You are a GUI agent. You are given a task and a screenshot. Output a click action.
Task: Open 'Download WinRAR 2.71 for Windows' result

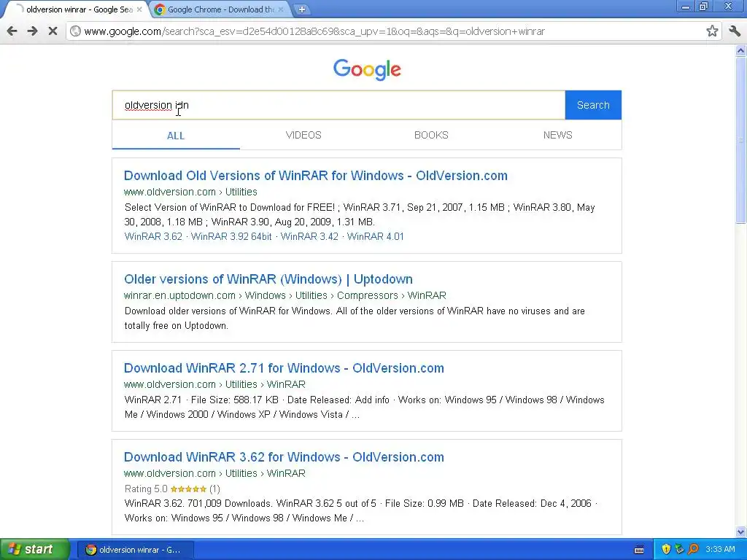pyautogui.click(x=284, y=368)
